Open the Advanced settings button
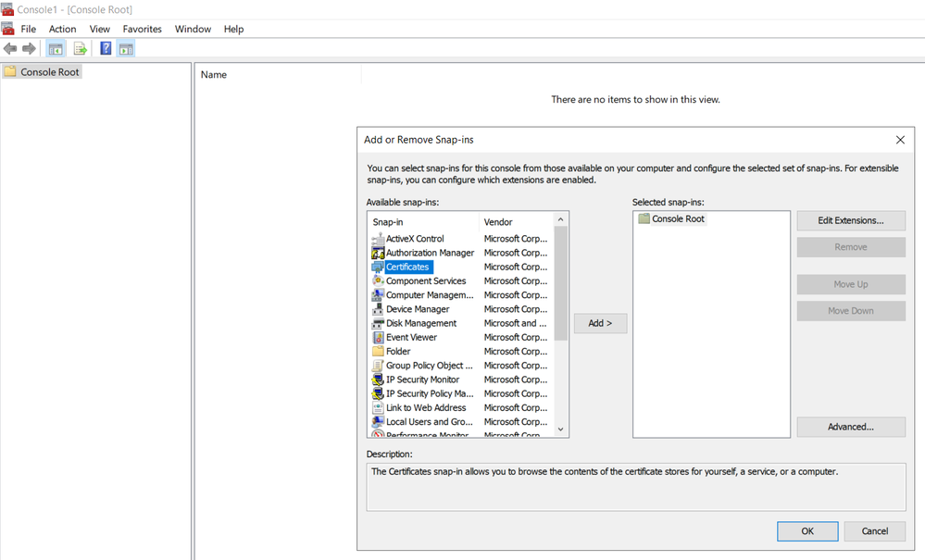 pyautogui.click(x=850, y=427)
